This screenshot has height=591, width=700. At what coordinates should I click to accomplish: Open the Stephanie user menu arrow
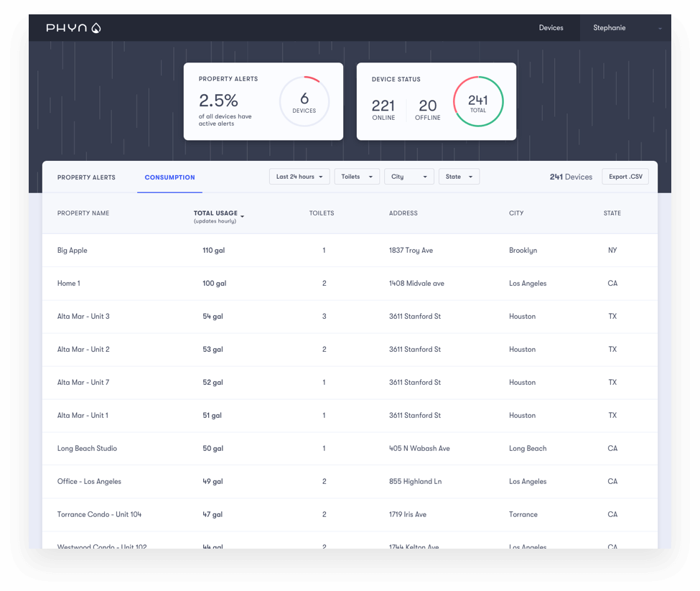point(660,29)
